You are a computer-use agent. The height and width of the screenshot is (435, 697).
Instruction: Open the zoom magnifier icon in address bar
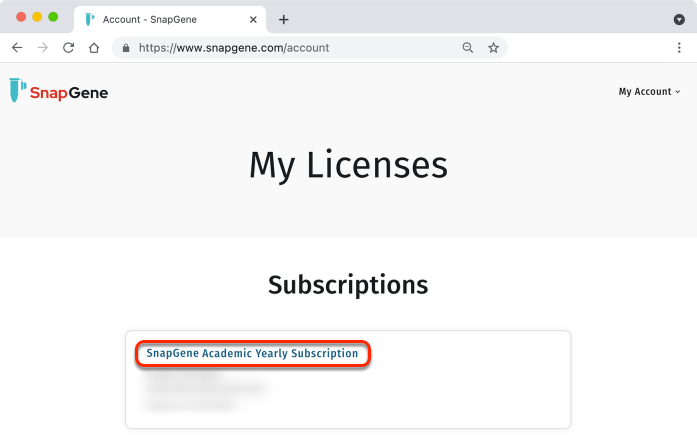[468, 48]
